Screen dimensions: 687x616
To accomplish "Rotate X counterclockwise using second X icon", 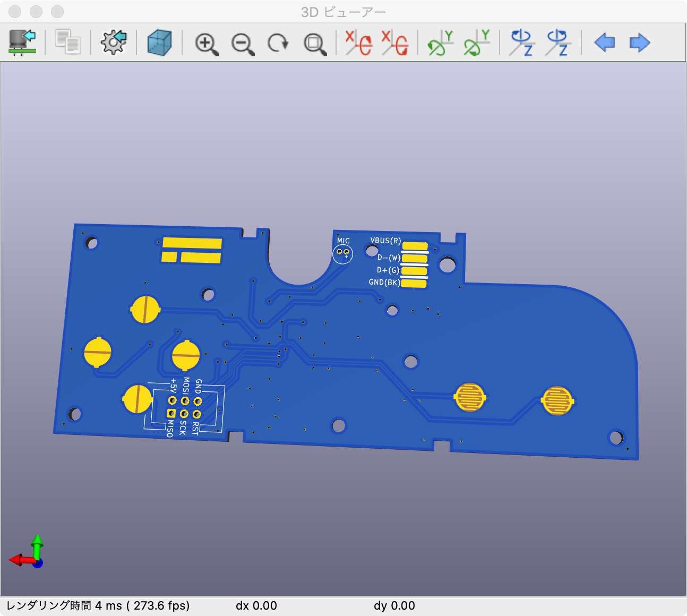I will [x=395, y=42].
